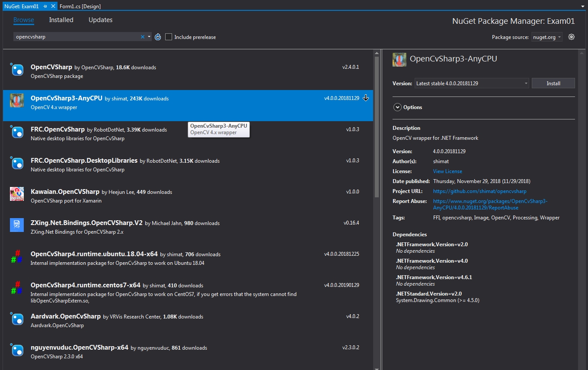
Task: Open the search history dropdown arrow
Action: point(149,37)
